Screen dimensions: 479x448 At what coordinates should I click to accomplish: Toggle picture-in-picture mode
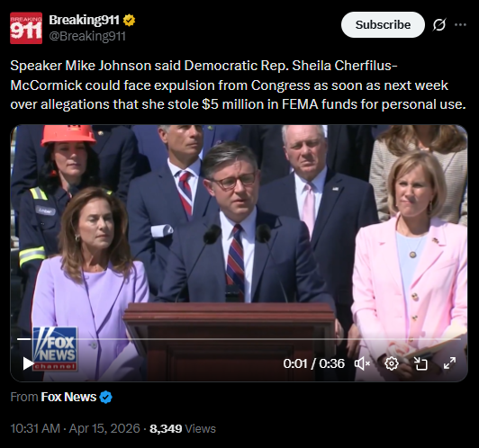coord(420,363)
